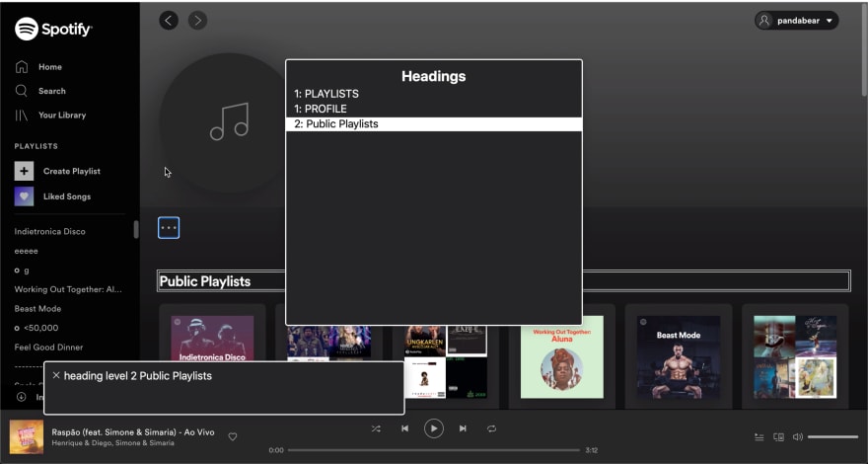Open the connect to a device icon

point(778,436)
